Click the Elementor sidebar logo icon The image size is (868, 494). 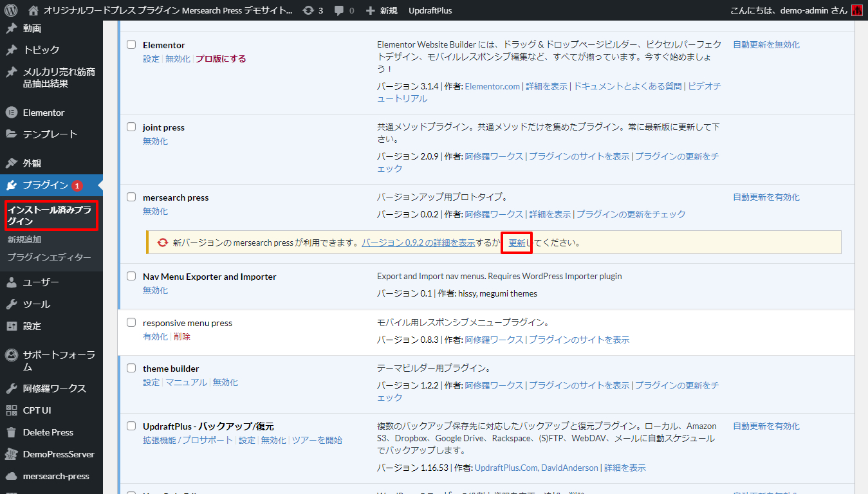point(11,113)
